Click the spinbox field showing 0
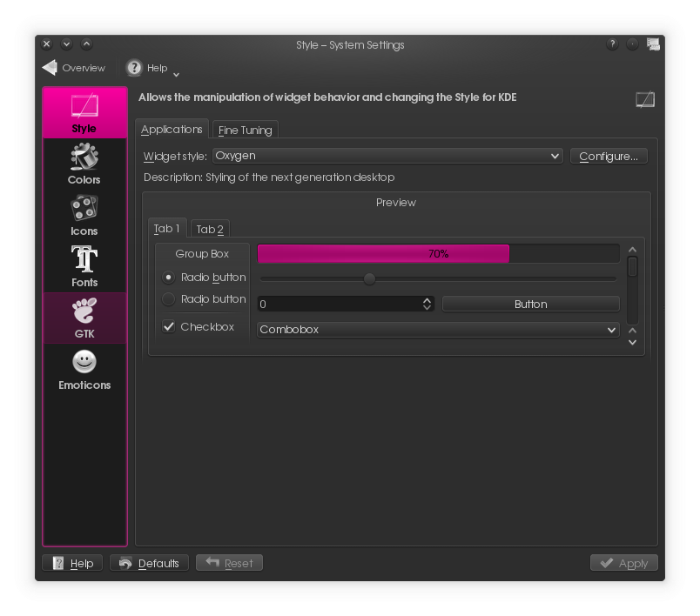Viewport: 700px width, 616px height. click(340, 305)
